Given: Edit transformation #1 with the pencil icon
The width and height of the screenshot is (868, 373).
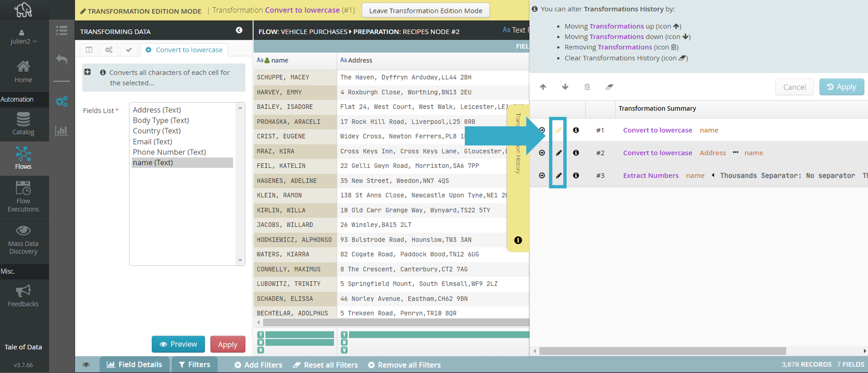Looking at the screenshot, I should click(558, 130).
